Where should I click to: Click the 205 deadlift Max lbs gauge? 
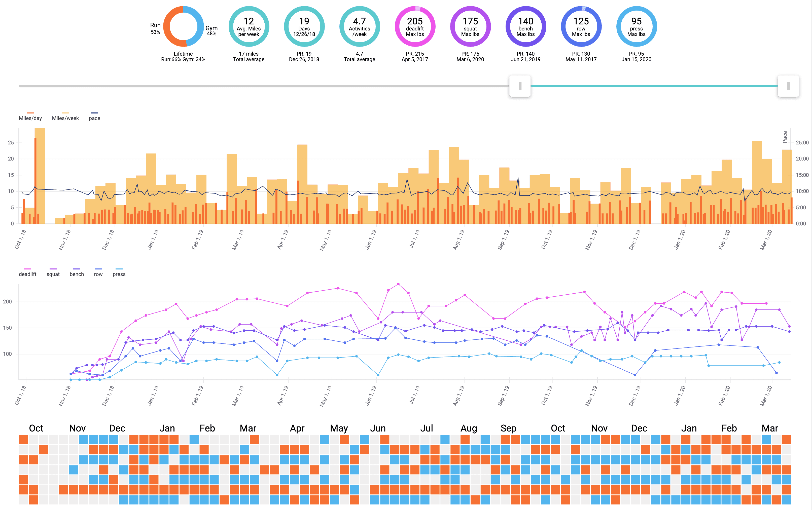point(415,26)
